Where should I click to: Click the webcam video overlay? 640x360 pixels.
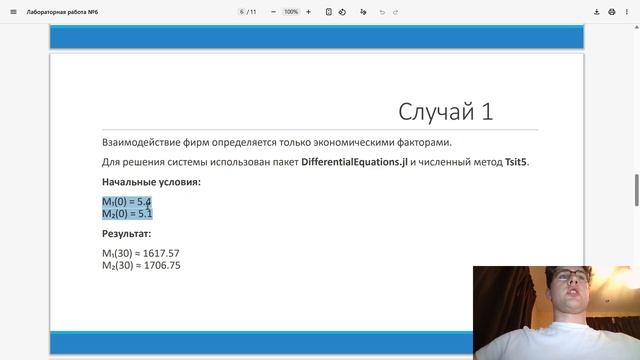coord(556,313)
